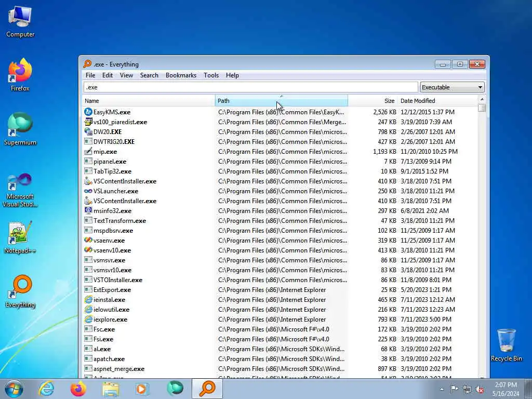Click the msinfo32.exe file icon
The height and width of the screenshot is (399, 532).
88,211
